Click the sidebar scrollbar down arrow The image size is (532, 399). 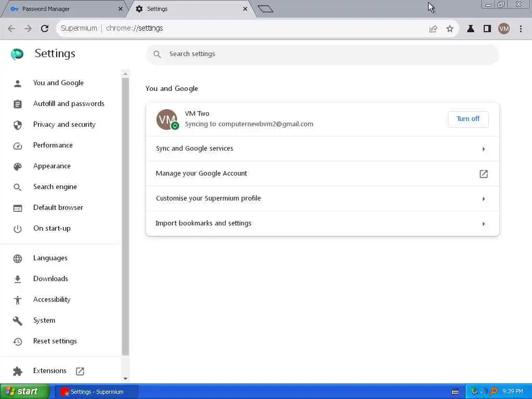125,379
